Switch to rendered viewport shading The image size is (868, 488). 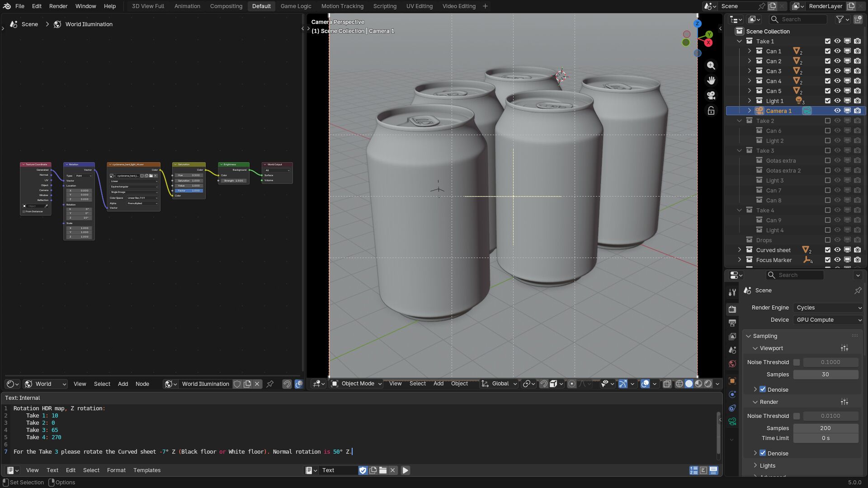tap(708, 384)
